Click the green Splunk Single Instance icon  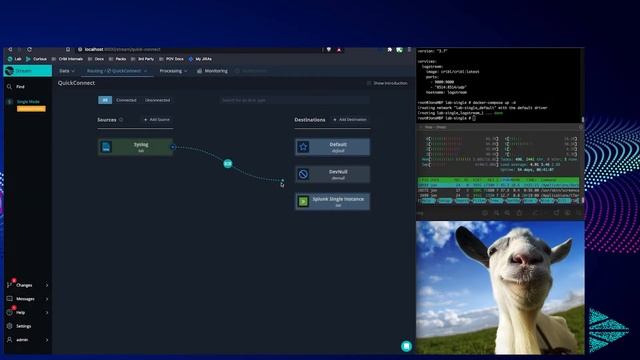303,202
